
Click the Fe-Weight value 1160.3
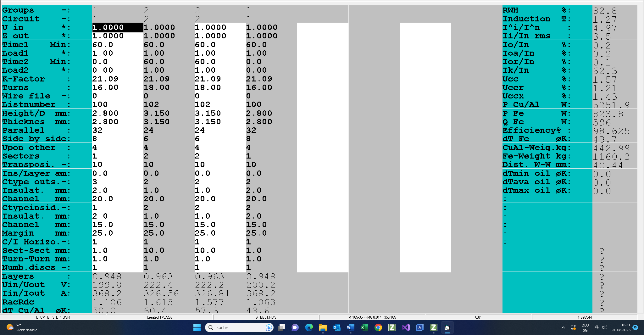pyautogui.click(x=611, y=156)
